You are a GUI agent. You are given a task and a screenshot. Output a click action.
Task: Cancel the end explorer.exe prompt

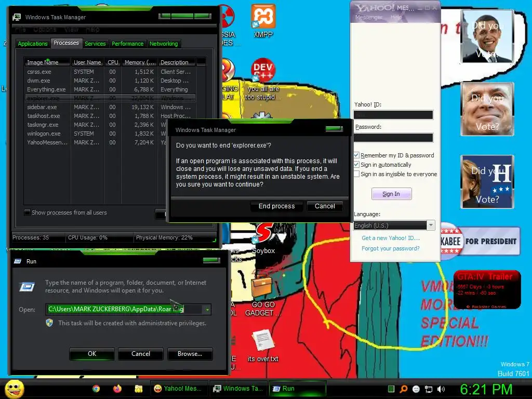click(x=325, y=206)
